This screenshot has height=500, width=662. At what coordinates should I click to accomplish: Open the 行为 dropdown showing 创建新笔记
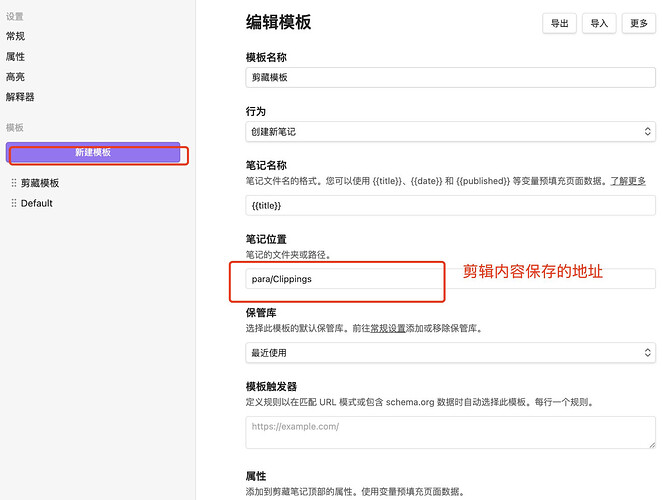[x=450, y=132]
